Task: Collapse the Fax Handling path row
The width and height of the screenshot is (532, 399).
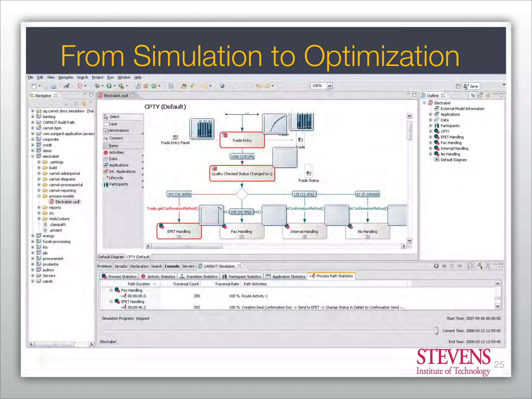Action: (111, 290)
